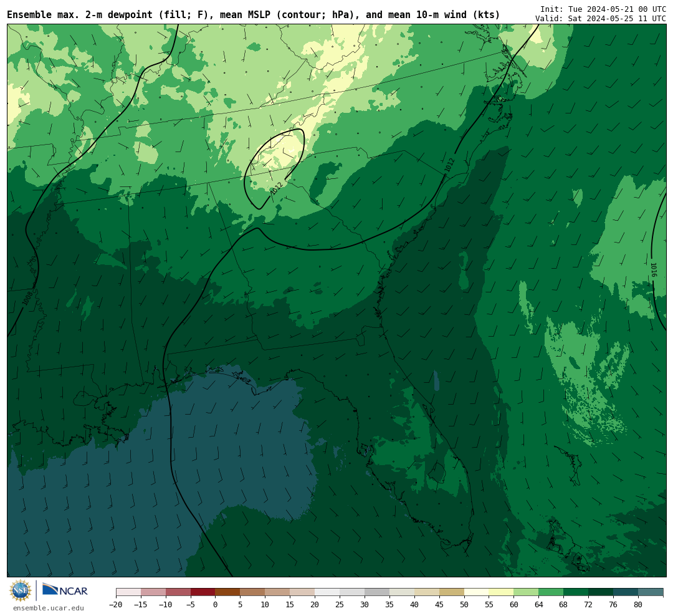The height and width of the screenshot is (616, 673).
Task: Pick the above-80 gray-teal swatch
Action: coord(651,592)
